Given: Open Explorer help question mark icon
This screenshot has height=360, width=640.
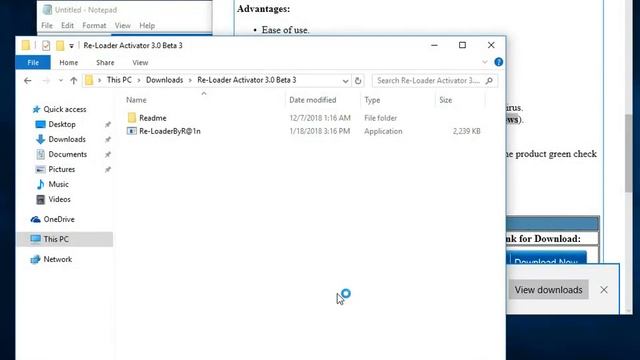Looking at the screenshot, I should pos(498,62).
